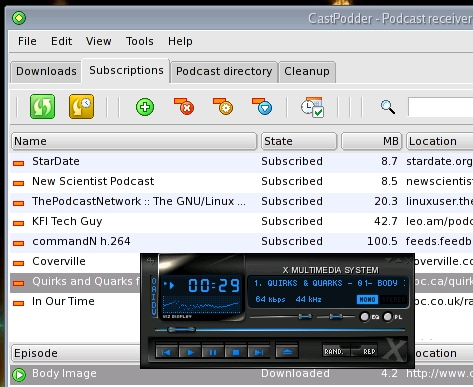Click the XMMS song position seek bar
This screenshot has height=387, width=473.
(280, 330)
